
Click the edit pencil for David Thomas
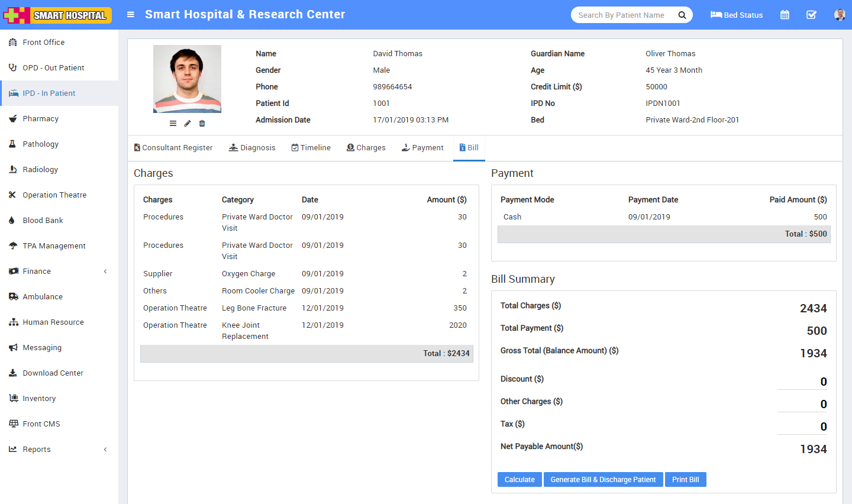click(x=188, y=123)
